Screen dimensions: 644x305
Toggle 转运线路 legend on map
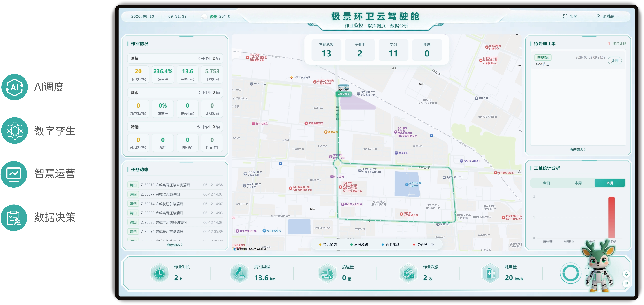coord(328,244)
